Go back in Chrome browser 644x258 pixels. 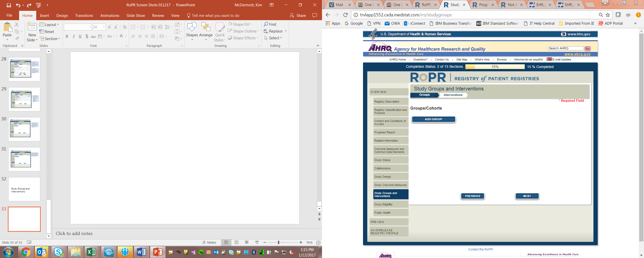[x=328, y=15]
